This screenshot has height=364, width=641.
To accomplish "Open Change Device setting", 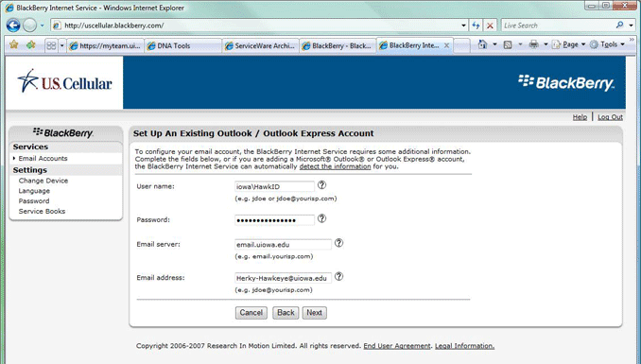I will pyautogui.click(x=43, y=181).
